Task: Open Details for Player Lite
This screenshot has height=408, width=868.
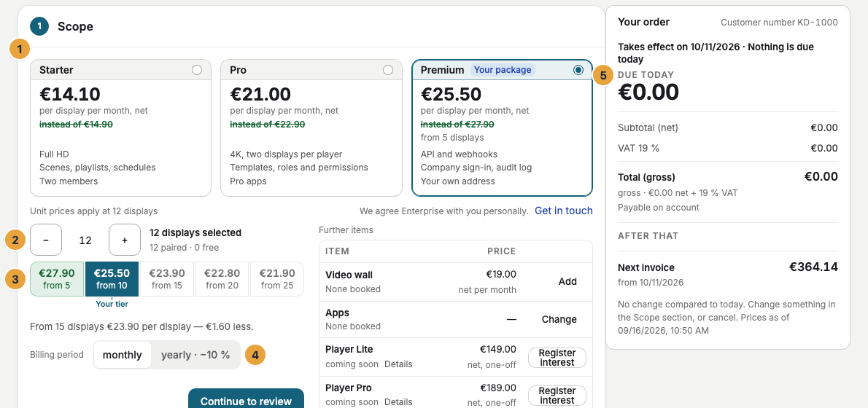Action: click(398, 364)
